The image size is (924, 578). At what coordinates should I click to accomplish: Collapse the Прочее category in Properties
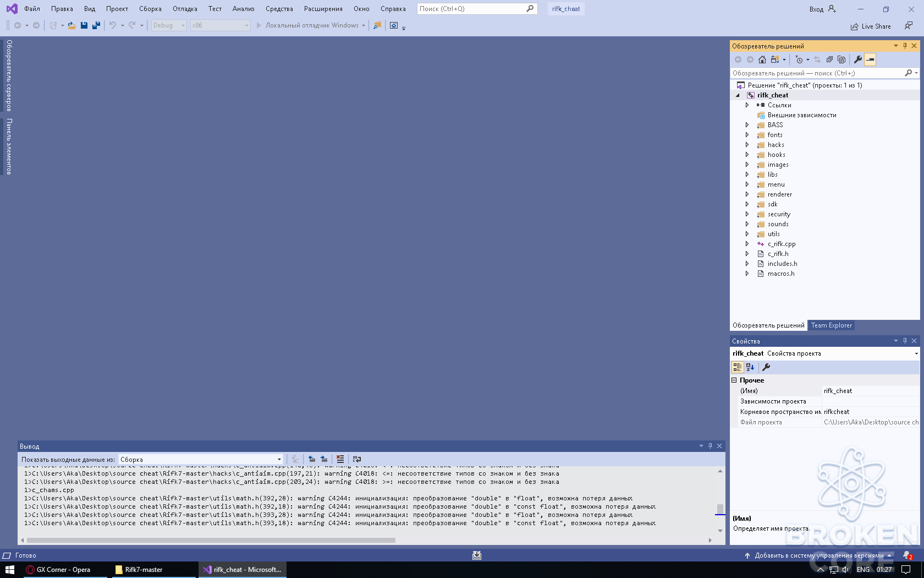734,380
